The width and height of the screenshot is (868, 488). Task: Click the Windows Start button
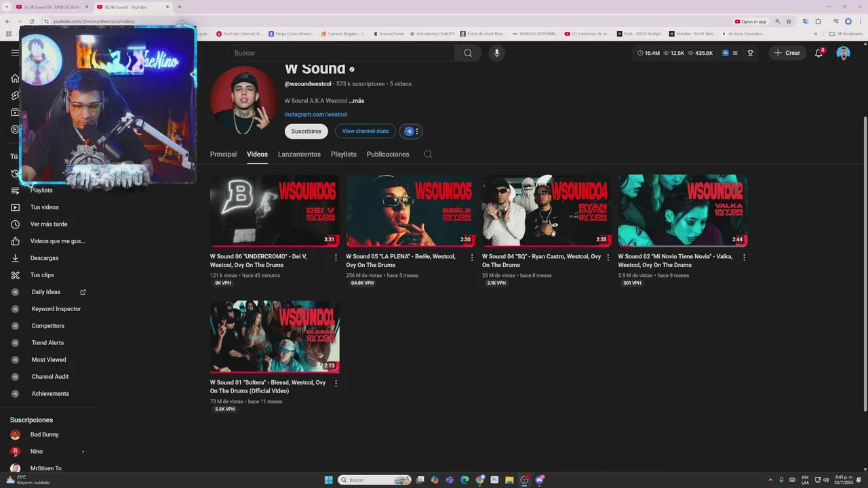pos(329,480)
